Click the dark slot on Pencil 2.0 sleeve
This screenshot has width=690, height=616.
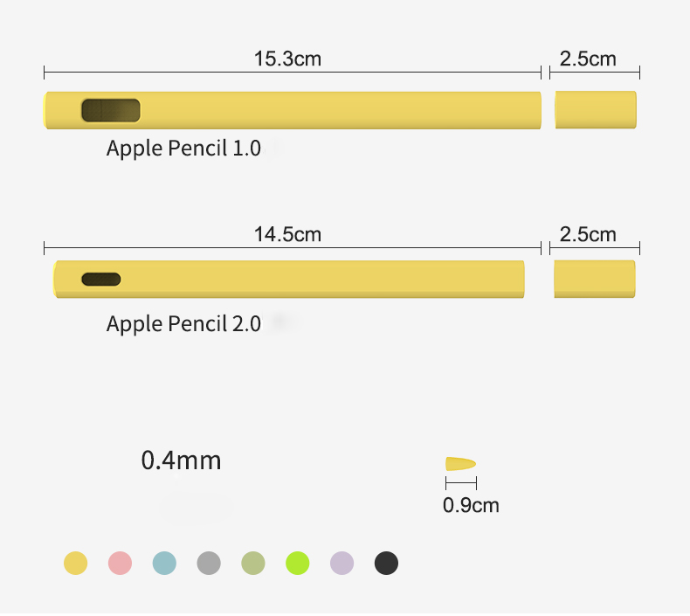coord(101,279)
